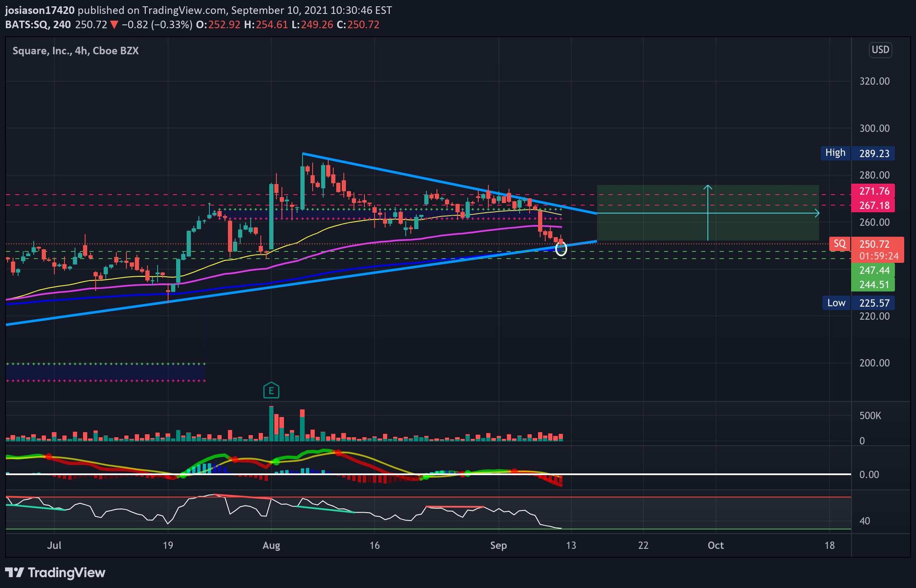
Task: Click the Sep date axis label
Action: 498,545
